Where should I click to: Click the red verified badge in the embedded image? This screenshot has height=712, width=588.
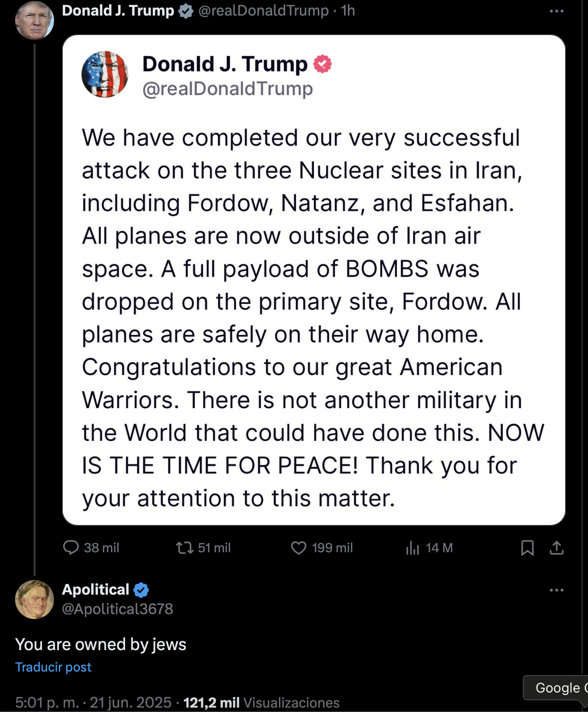click(x=322, y=64)
